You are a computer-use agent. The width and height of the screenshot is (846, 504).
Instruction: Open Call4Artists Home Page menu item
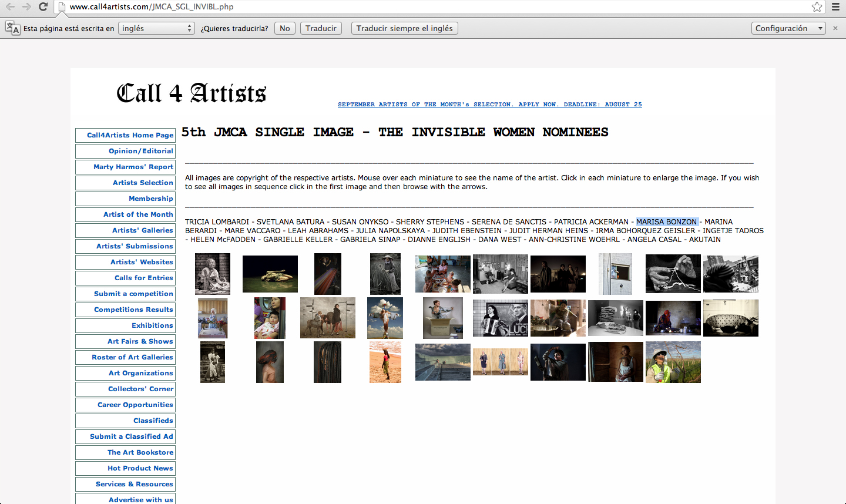coord(126,135)
